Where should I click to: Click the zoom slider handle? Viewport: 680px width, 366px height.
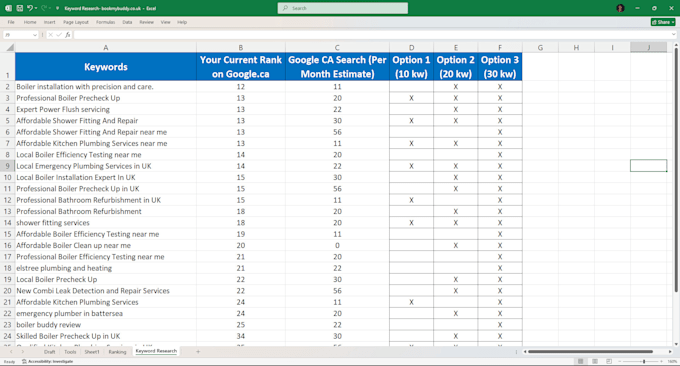pos(644,361)
